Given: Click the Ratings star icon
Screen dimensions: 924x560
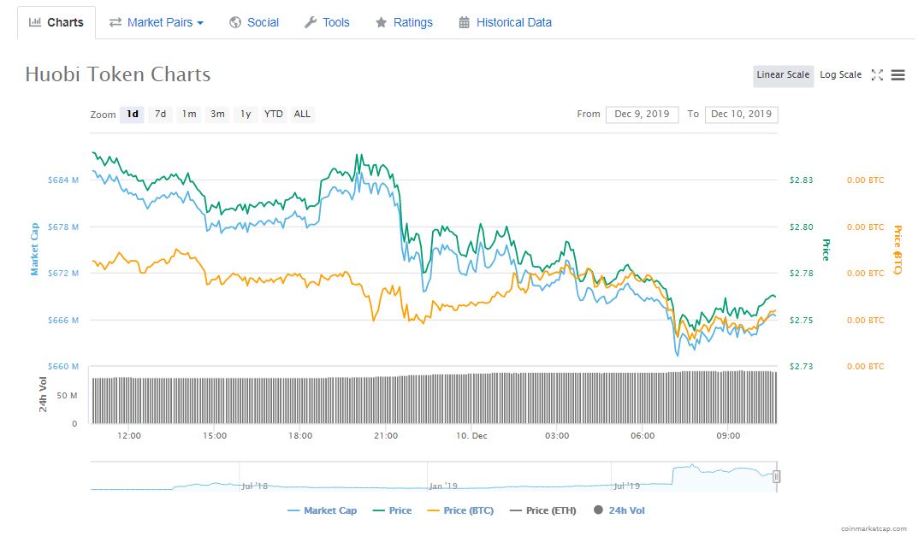Looking at the screenshot, I should click(x=382, y=22).
